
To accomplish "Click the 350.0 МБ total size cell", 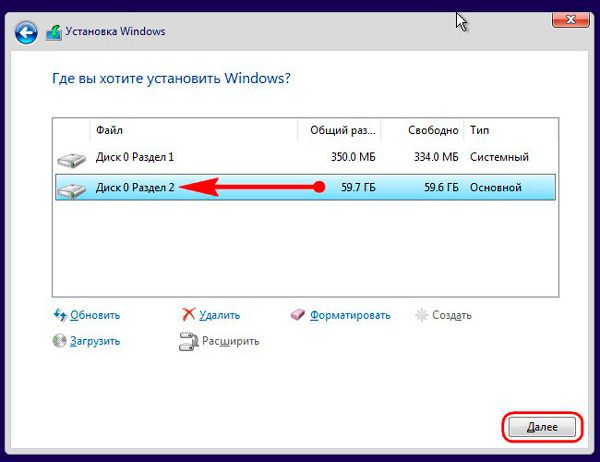I will [353, 157].
